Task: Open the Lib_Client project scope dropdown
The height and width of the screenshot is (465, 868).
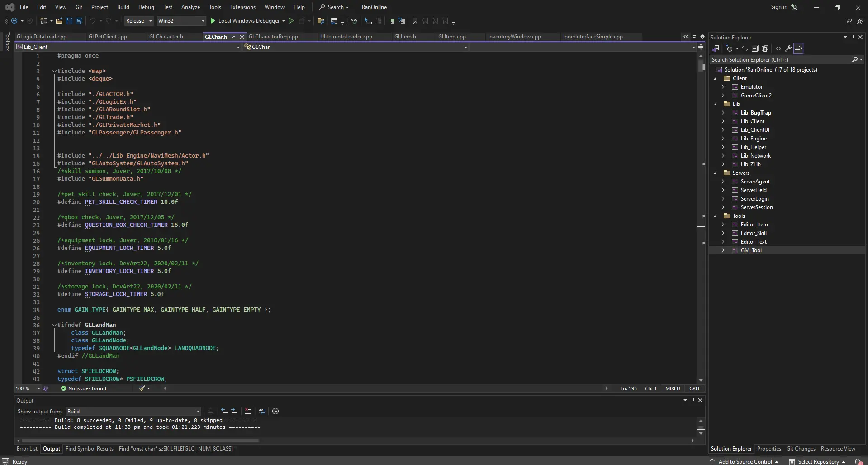Action: [x=128, y=47]
